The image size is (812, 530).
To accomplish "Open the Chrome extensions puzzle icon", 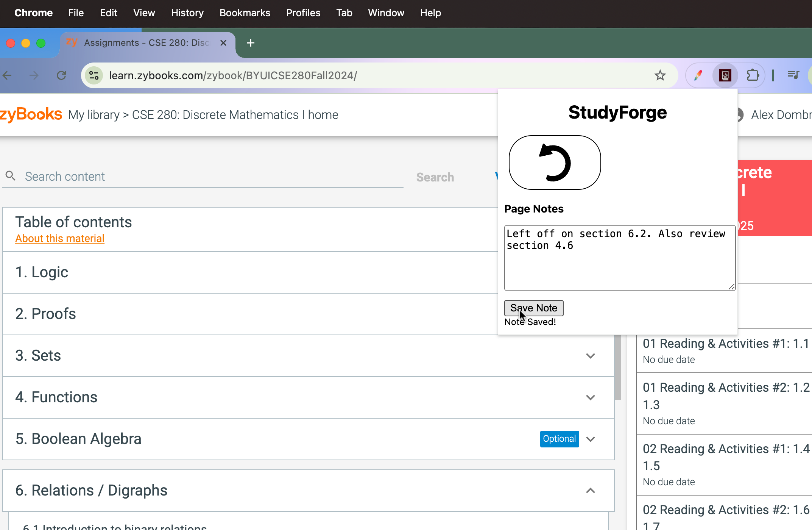I will pos(753,75).
